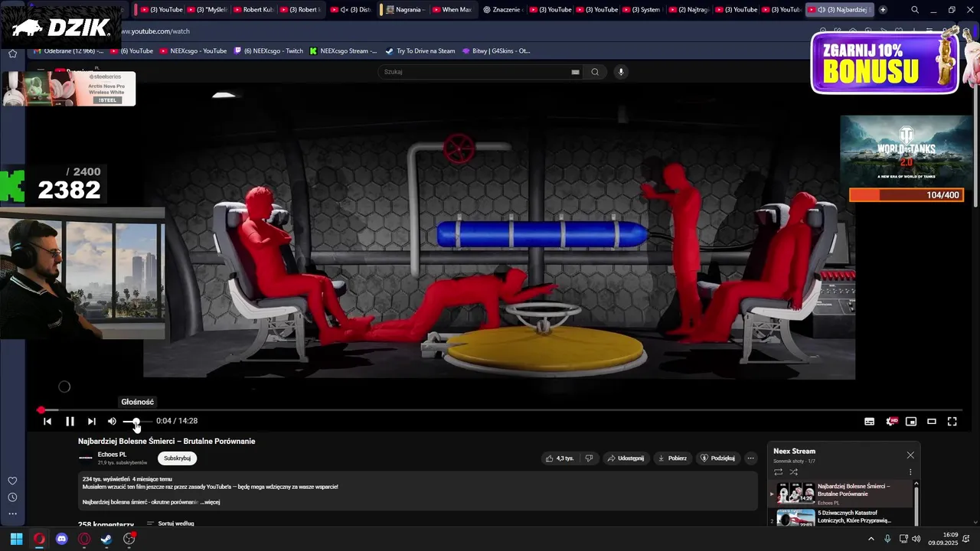Click the taskbar clock showing 16:09

pyautogui.click(x=943, y=539)
